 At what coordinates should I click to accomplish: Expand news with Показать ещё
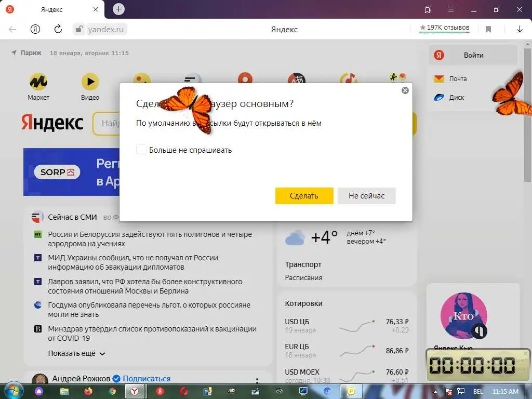pos(77,353)
